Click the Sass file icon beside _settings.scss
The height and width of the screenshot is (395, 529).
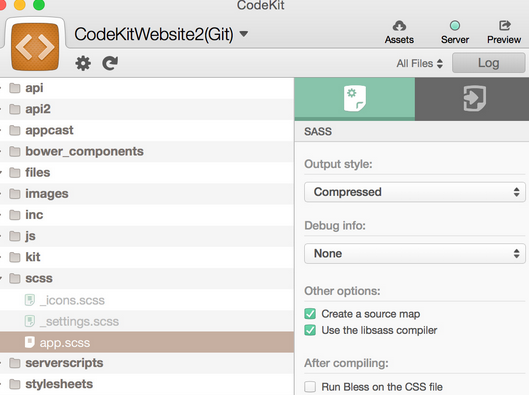tap(30, 321)
